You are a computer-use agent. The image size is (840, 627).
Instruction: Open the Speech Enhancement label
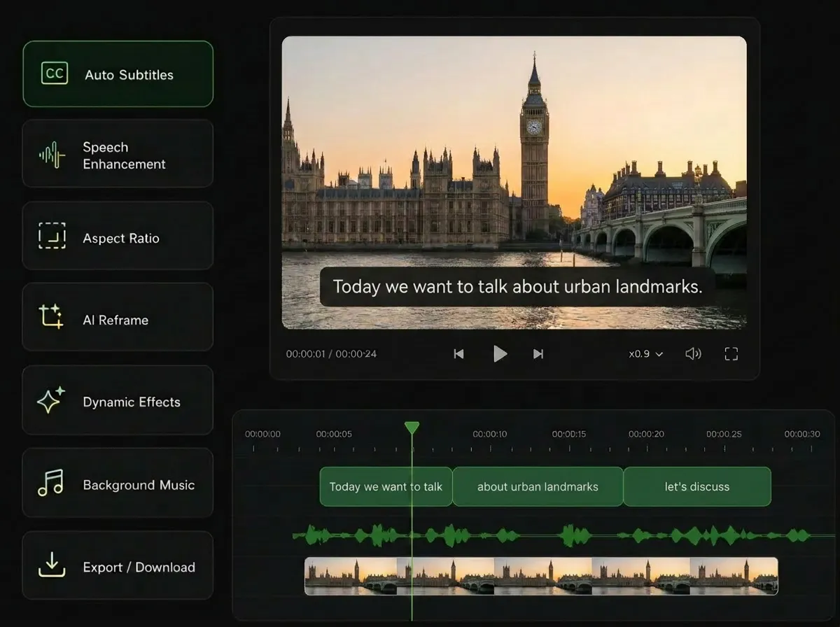[x=124, y=155]
